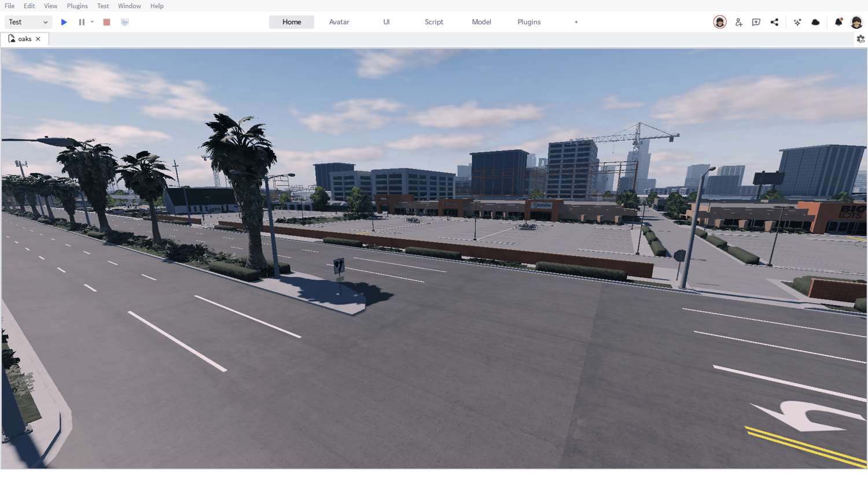Open notifications with the bell icon
The width and height of the screenshot is (868, 488).
tap(838, 22)
